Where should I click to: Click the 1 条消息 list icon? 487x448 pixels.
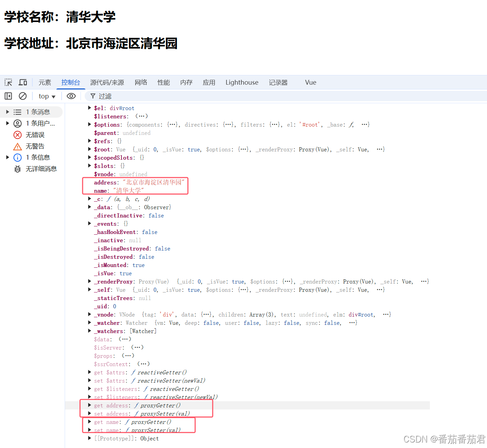(x=18, y=111)
